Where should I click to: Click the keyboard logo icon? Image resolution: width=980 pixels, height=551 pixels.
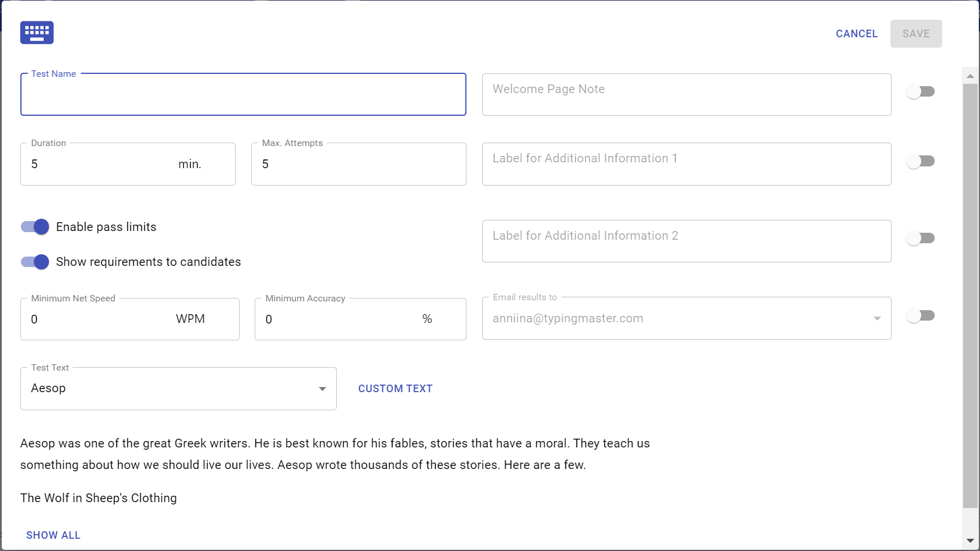(x=37, y=33)
